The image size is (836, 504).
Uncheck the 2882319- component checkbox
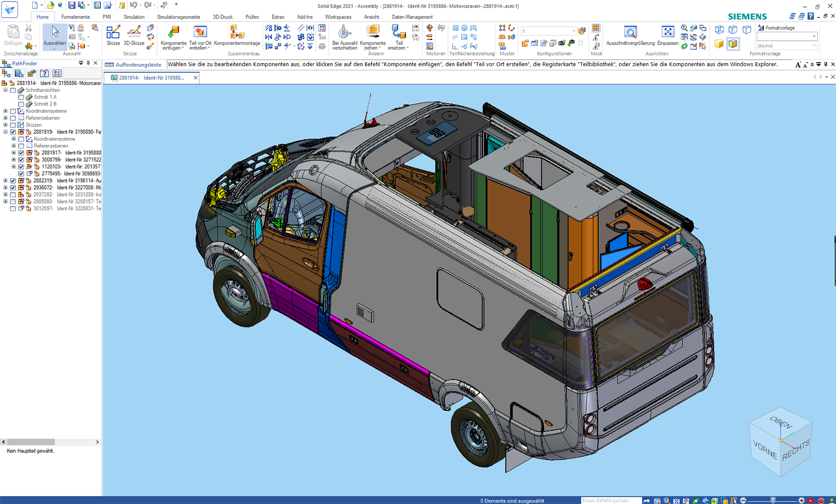pyautogui.click(x=13, y=181)
